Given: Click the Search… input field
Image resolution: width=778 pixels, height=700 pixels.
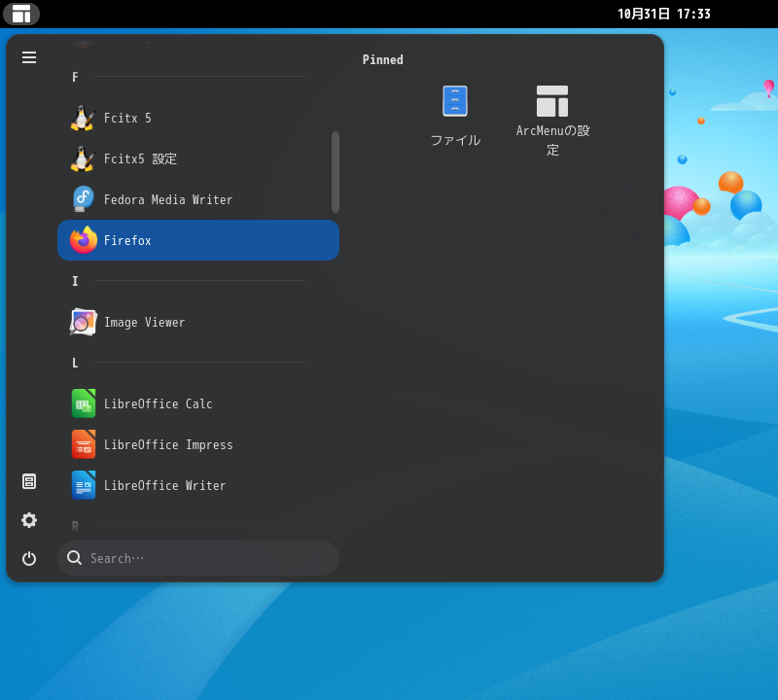Looking at the screenshot, I should 198,558.
